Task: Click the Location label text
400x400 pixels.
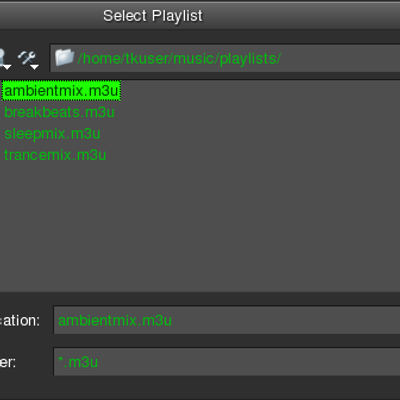Action: (x=20, y=321)
